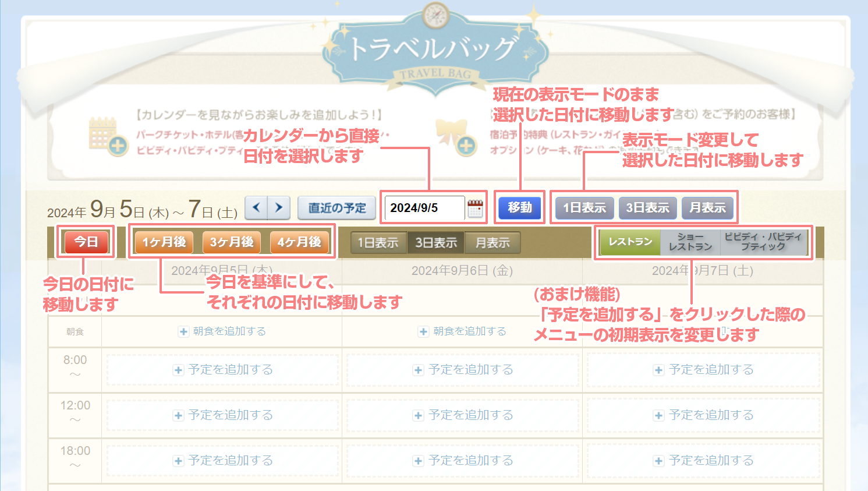Switch to 1日表示 in the blue button group
868x491 pixels.
pyautogui.click(x=584, y=208)
